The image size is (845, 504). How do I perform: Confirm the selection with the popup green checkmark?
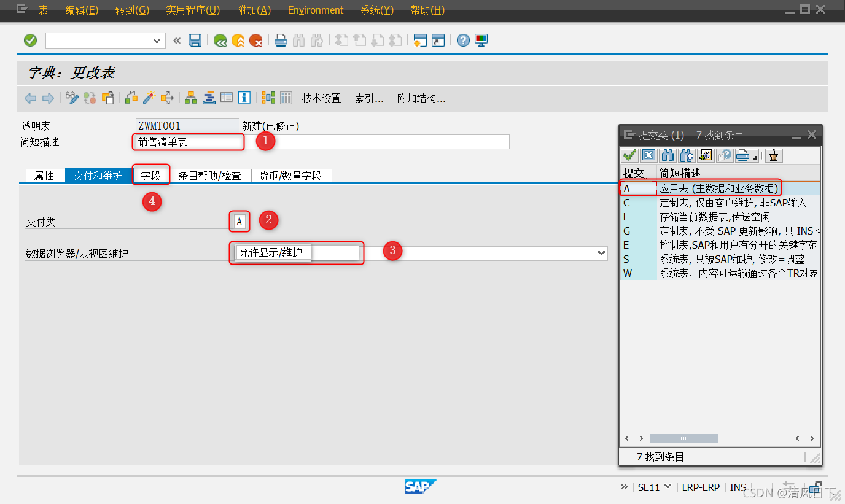pos(629,155)
